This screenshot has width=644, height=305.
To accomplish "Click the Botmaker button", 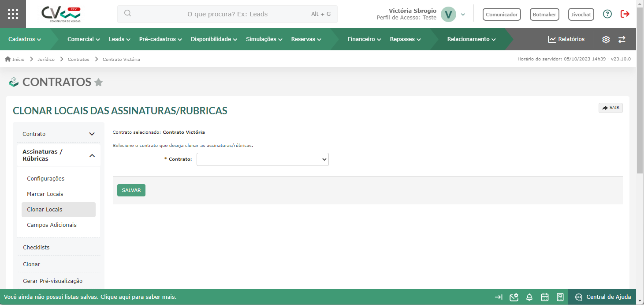I will pos(544,15).
